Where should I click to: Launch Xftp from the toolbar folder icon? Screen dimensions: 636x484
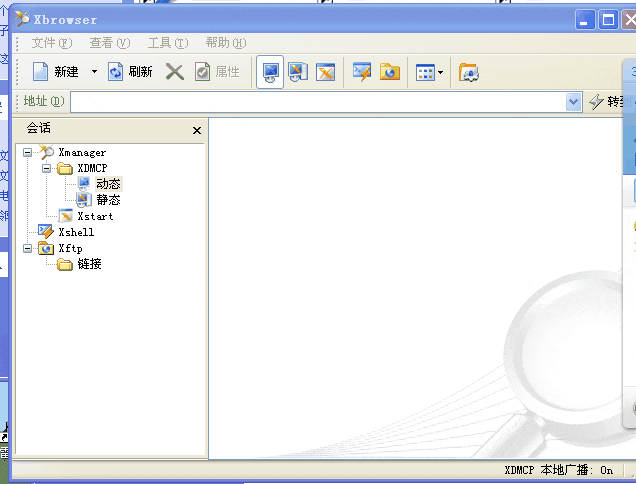coord(390,72)
